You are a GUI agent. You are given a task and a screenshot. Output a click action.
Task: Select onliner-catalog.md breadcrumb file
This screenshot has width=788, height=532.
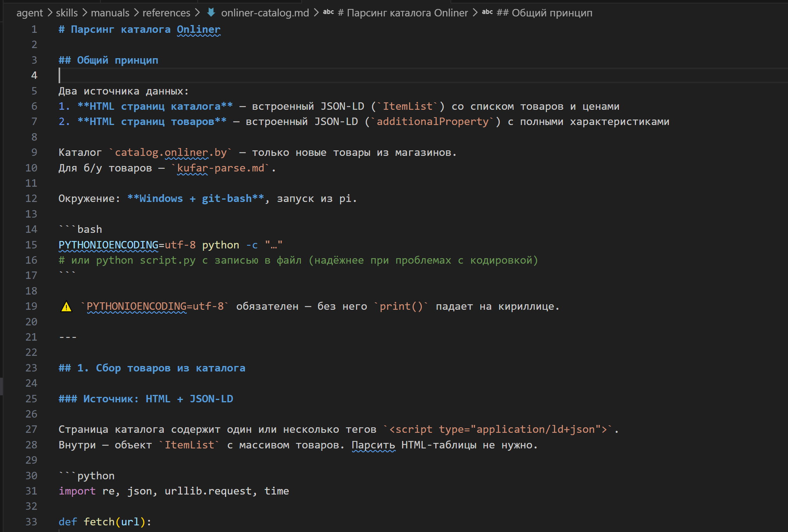point(265,13)
